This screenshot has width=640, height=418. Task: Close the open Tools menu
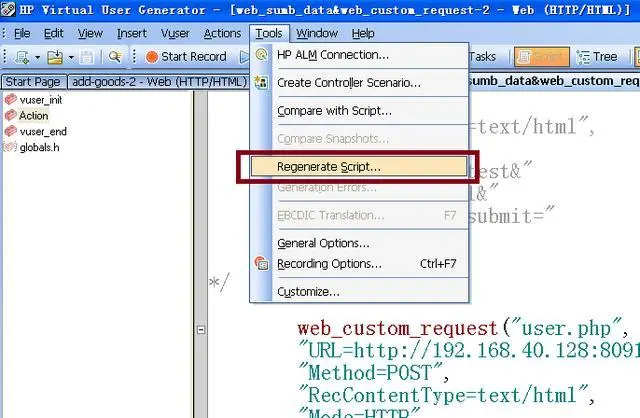[269, 33]
